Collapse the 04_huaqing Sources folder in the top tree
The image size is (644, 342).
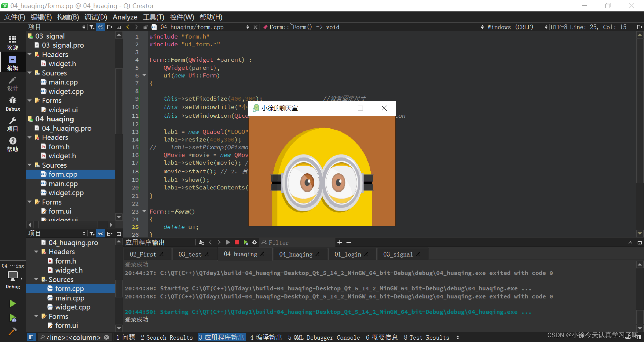(x=30, y=165)
